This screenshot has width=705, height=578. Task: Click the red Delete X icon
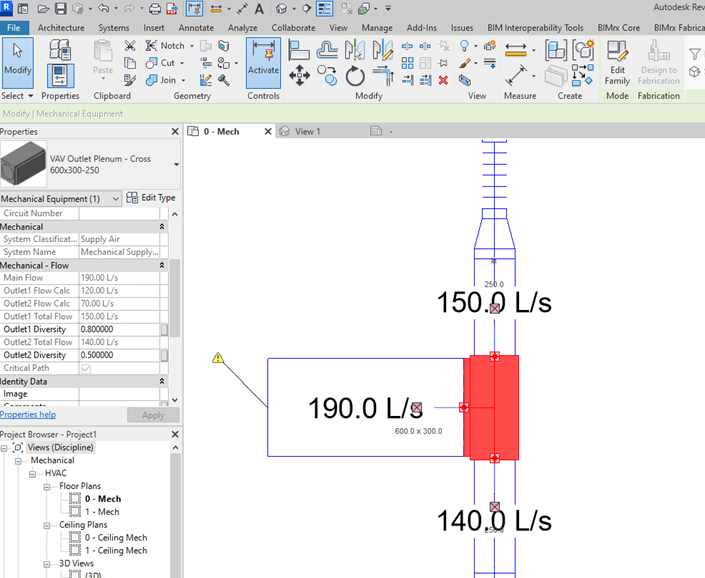(443, 80)
